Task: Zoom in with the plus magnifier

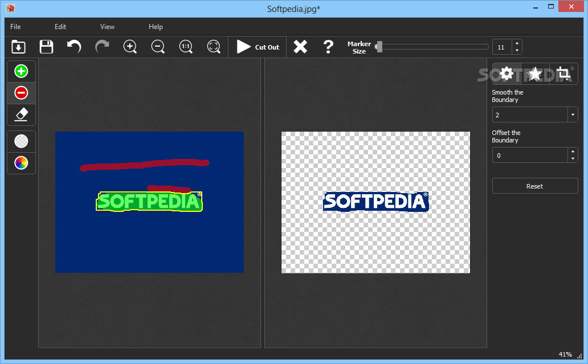Action: (130, 47)
